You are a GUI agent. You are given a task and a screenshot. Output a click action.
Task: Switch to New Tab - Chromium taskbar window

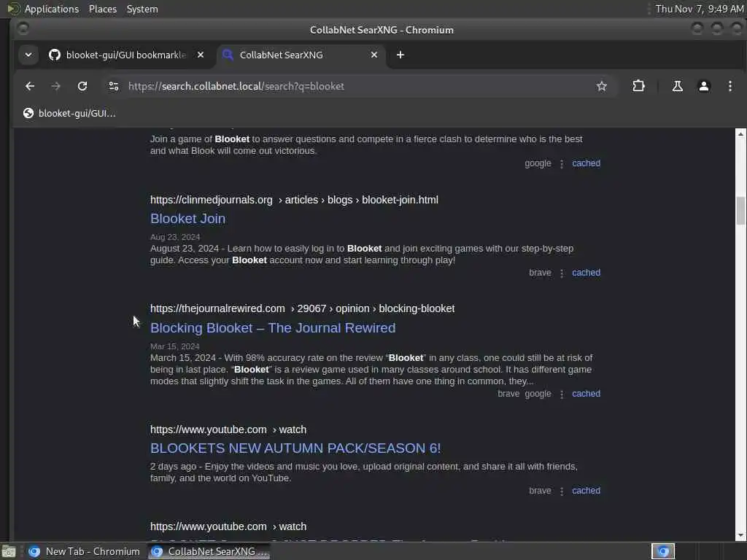pyautogui.click(x=85, y=551)
